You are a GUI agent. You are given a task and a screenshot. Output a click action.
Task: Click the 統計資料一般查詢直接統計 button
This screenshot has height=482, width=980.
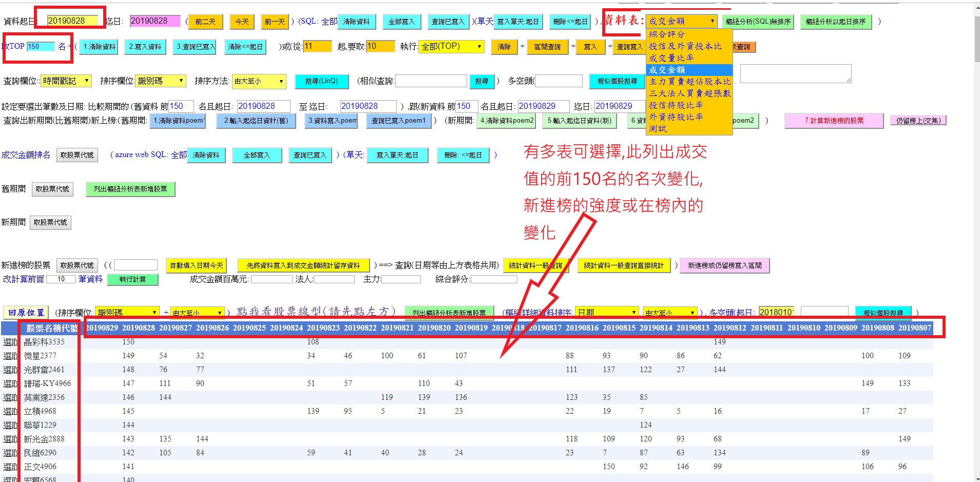coord(624,265)
